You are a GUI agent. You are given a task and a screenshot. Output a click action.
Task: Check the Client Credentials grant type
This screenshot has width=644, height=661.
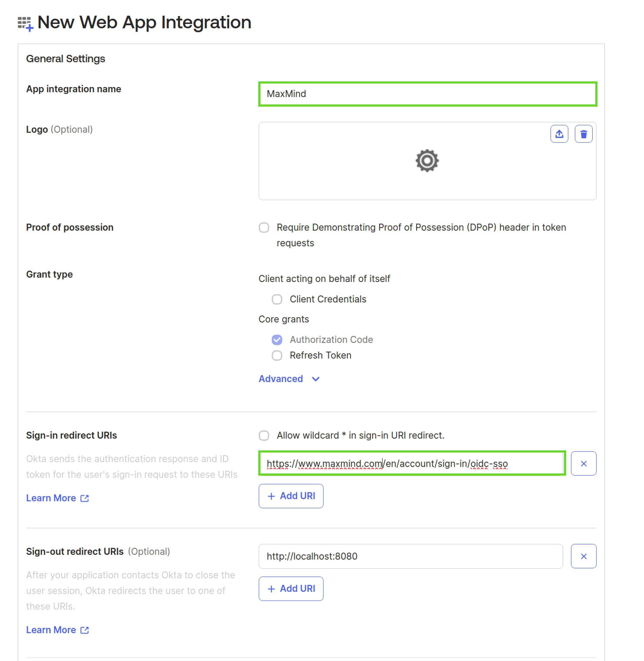pyautogui.click(x=277, y=299)
